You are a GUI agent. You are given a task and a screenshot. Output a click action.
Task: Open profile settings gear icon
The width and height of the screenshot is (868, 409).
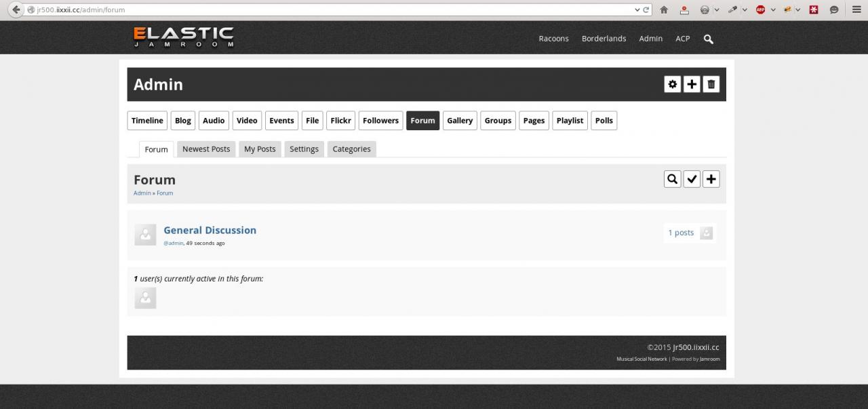pyautogui.click(x=672, y=84)
